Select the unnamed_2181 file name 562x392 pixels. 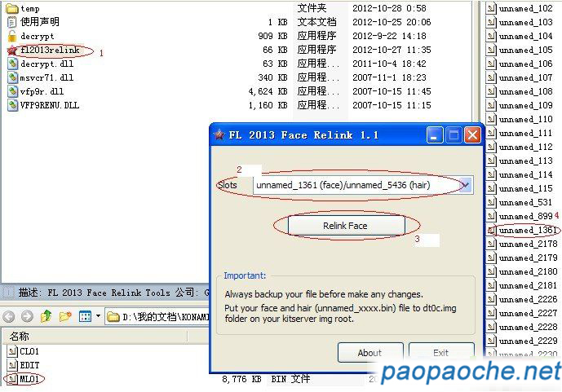point(529,286)
